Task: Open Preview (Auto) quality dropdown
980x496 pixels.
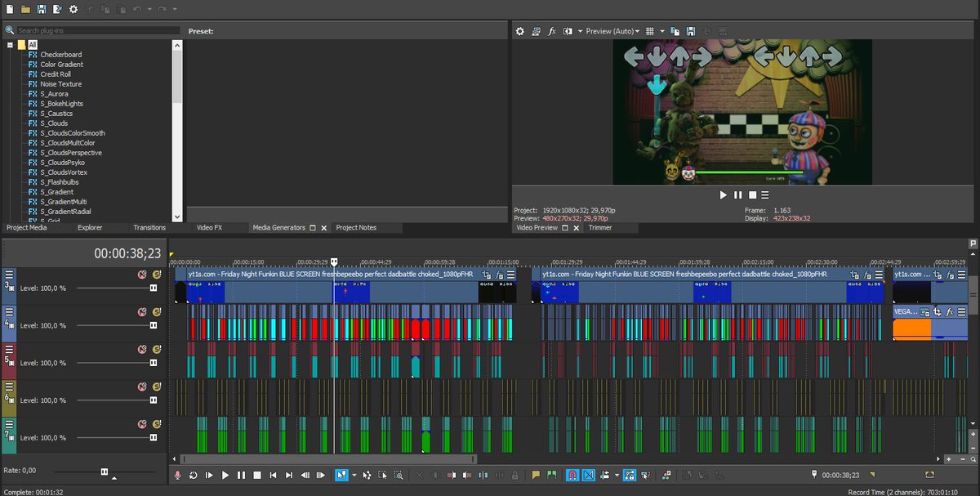Action: pyautogui.click(x=612, y=31)
